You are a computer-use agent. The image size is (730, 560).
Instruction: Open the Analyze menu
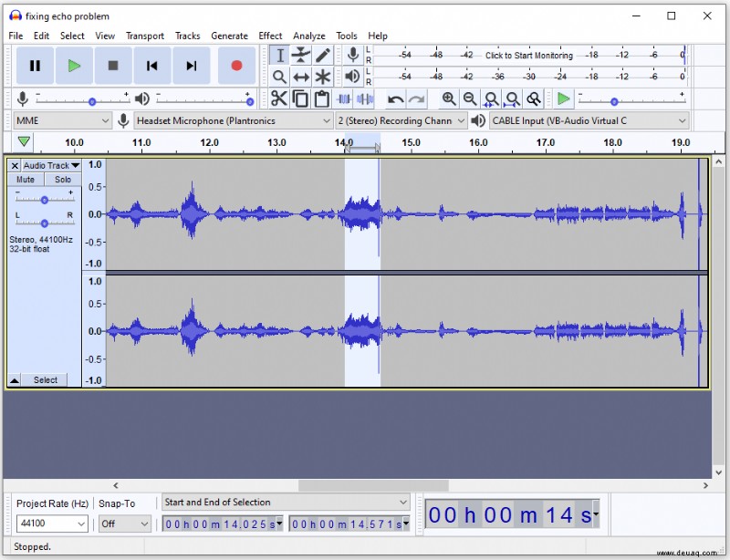309,36
